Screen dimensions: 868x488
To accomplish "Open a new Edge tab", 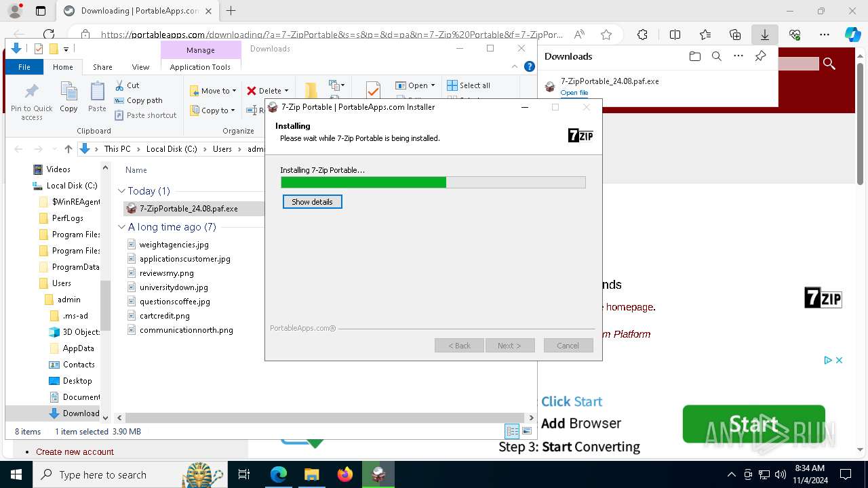I will click(x=231, y=11).
